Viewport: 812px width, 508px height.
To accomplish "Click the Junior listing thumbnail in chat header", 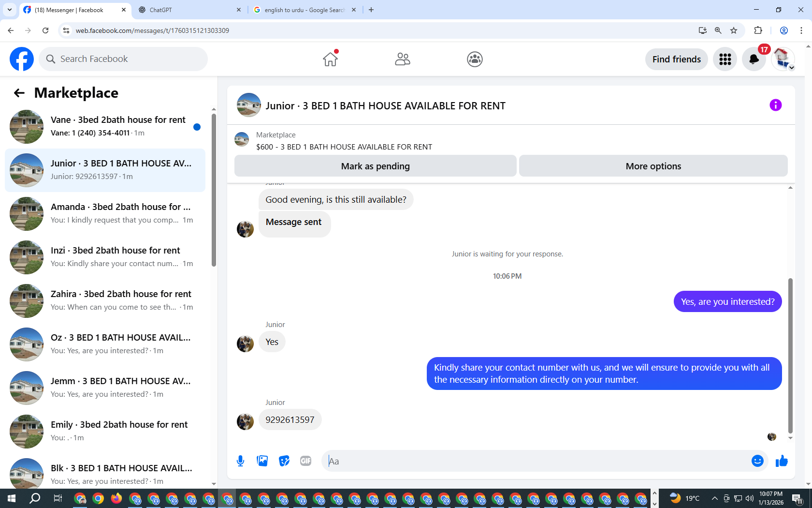I will pyautogui.click(x=249, y=105).
